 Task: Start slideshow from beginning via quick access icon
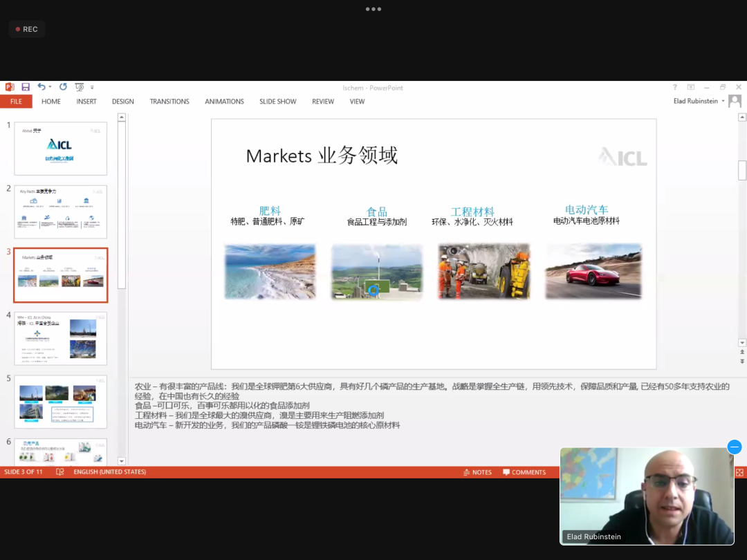[80, 87]
